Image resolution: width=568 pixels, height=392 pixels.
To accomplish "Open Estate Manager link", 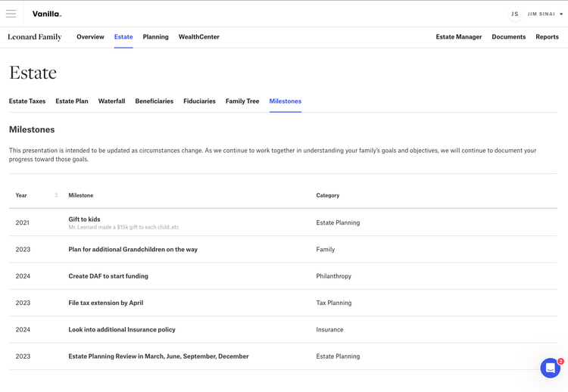I will click(459, 37).
